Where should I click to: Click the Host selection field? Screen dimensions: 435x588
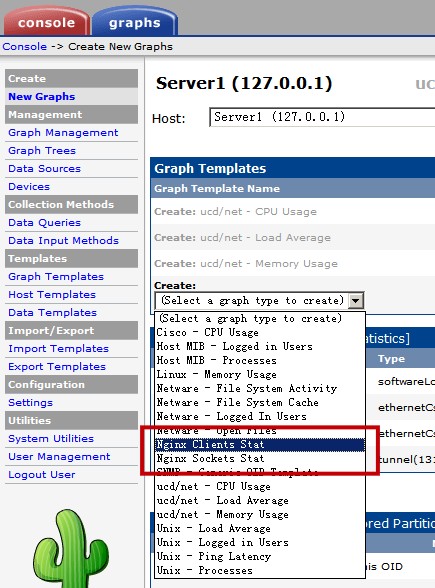pyautogui.click(x=322, y=117)
